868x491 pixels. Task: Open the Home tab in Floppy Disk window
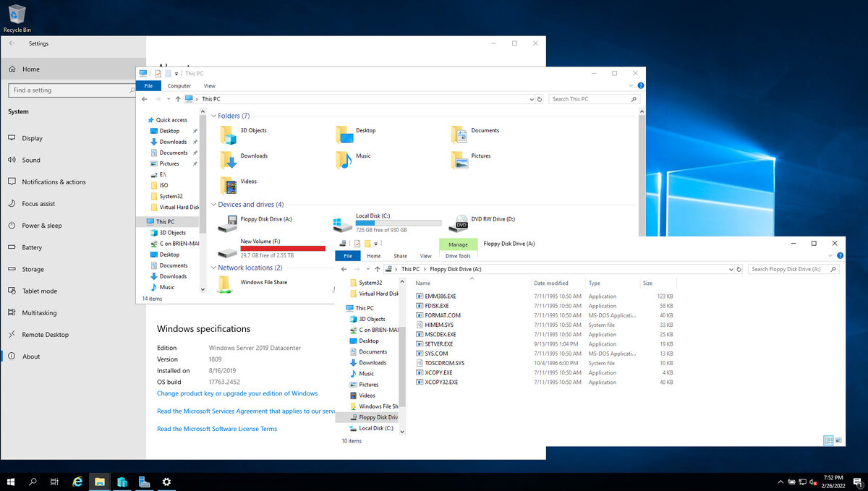pos(373,256)
